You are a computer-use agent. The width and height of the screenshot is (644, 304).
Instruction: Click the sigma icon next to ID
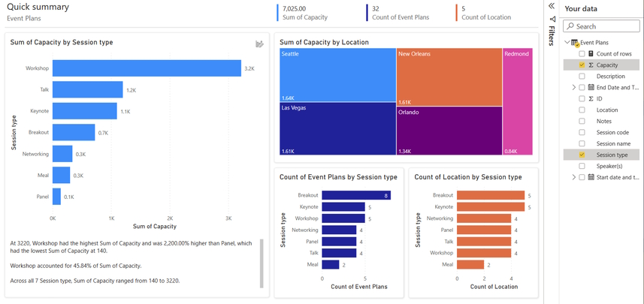click(x=591, y=99)
